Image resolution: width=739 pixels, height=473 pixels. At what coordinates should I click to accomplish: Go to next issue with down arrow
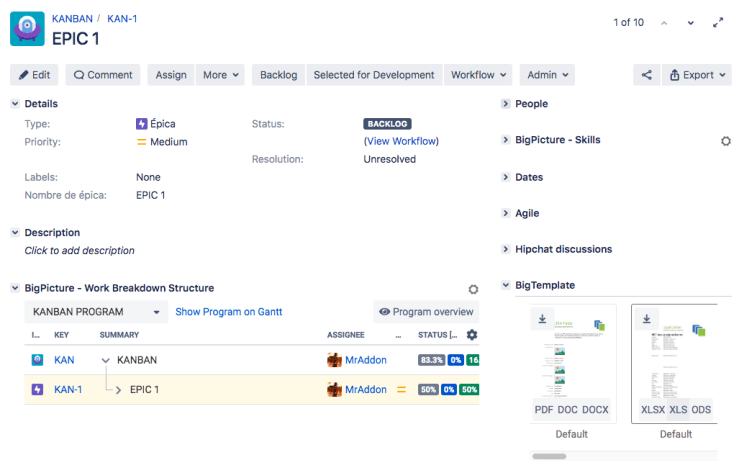[x=690, y=22]
